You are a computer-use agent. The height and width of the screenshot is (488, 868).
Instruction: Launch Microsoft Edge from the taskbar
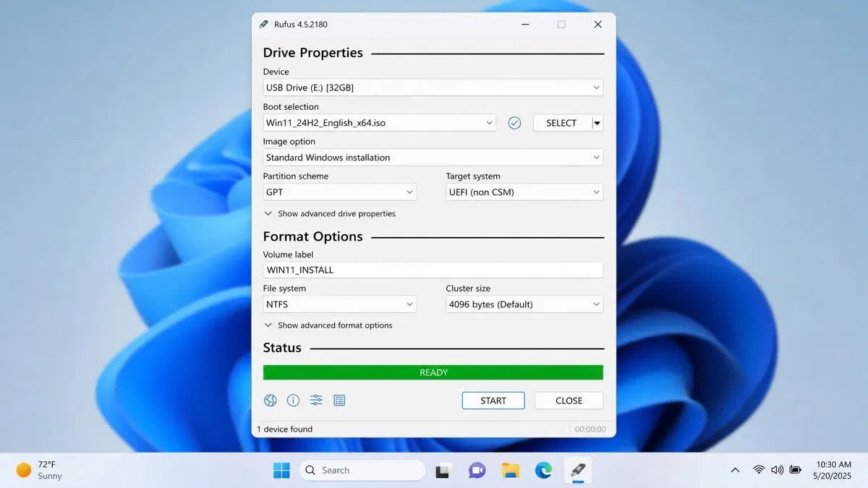point(543,471)
